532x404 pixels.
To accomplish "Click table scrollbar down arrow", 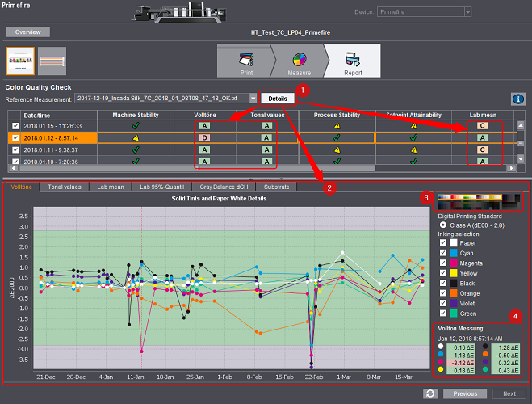I will pos(521,158).
